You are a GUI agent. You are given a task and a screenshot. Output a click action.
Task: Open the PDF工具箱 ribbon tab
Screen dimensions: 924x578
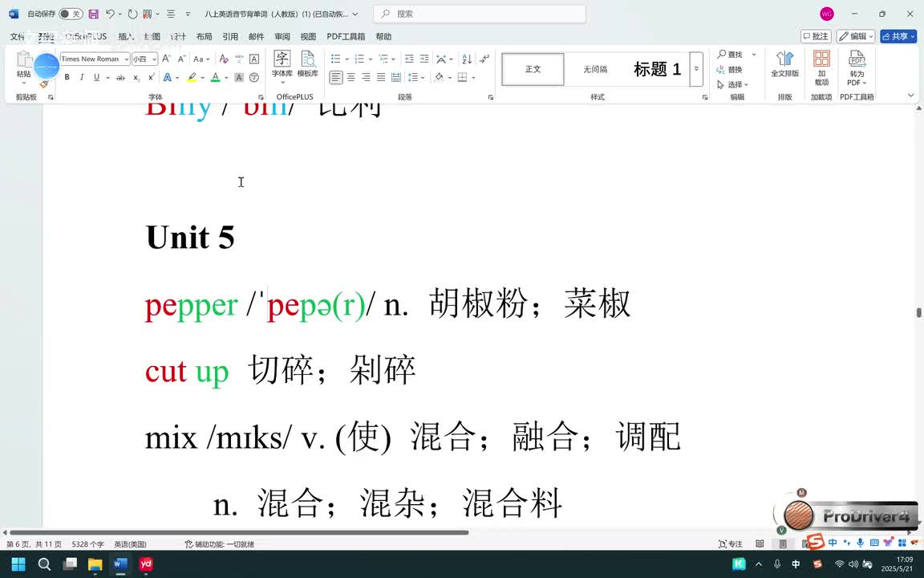point(346,37)
